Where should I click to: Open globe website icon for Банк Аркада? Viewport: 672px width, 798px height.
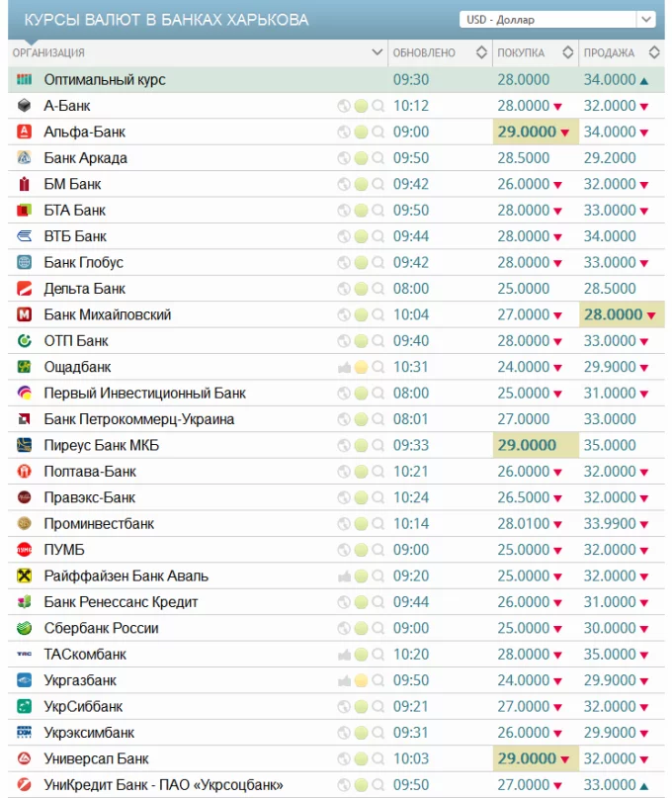pyautogui.click(x=344, y=158)
